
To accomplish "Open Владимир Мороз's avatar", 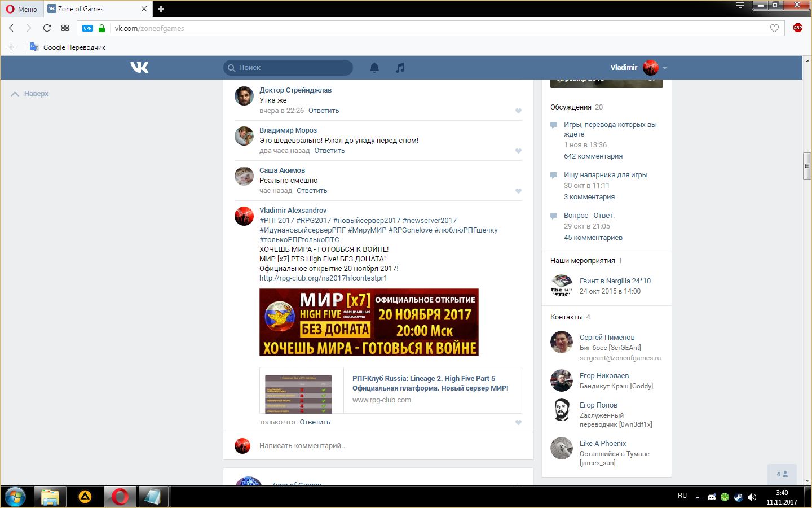I will coord(244,136).
